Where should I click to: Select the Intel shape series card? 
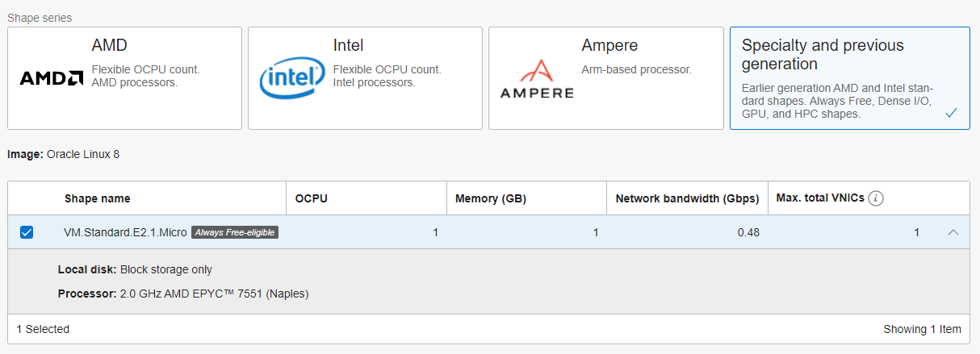coord(365,78)
